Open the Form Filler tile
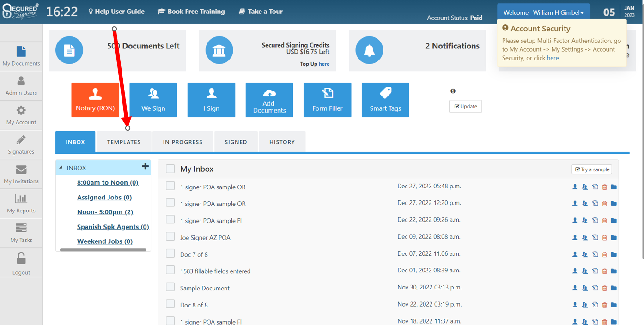 tap(328, 100)
